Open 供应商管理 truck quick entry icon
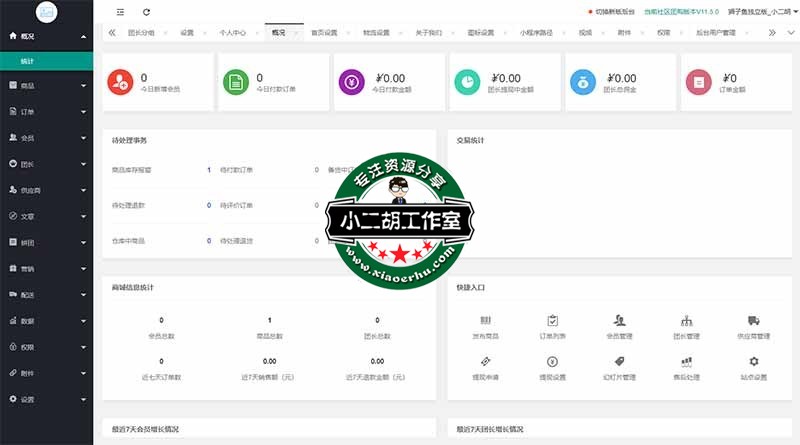 [x=754, y=321]
